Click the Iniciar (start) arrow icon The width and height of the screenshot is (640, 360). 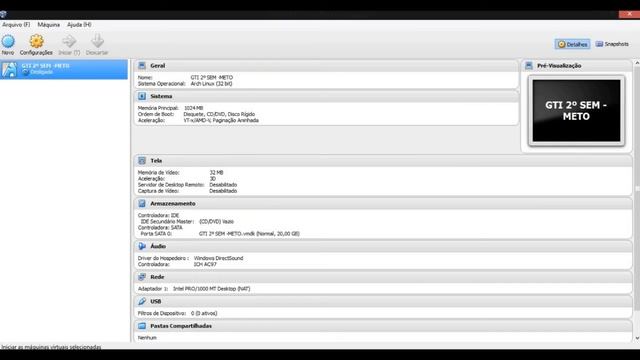tap(69, 41)
